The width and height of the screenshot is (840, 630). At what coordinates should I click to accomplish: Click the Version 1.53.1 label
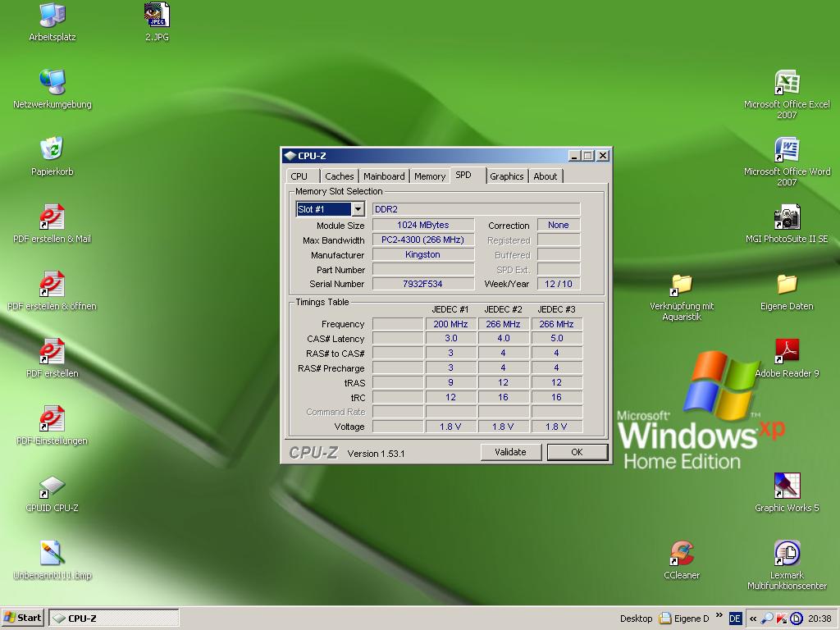coord(376,454)
